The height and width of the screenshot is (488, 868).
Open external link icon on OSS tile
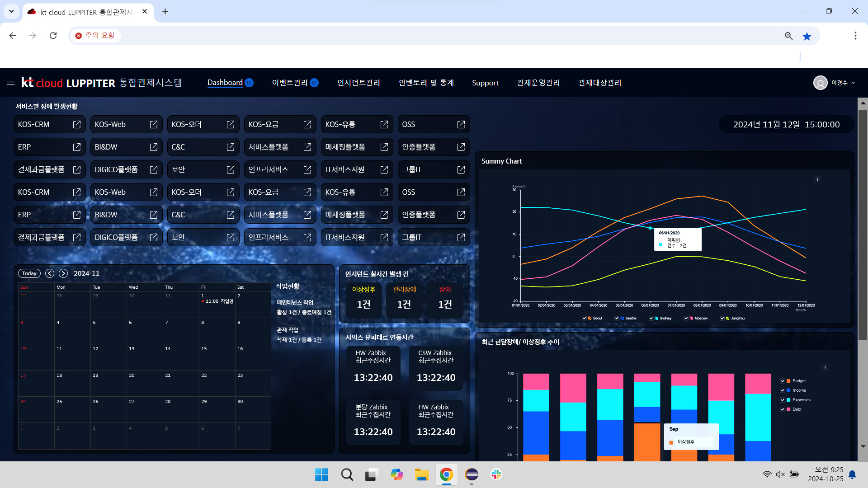pos(461,124)
